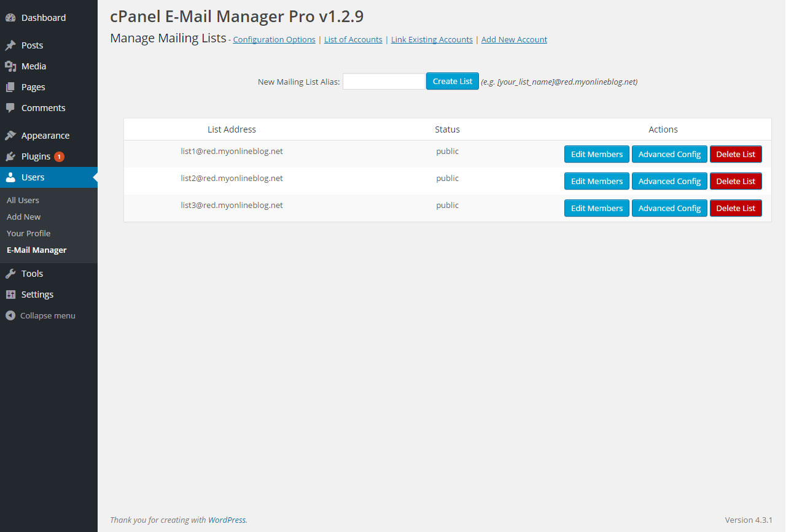Click the Manage Mailing Lists heading
This screenshot has height=532, width=786.
click(x=168, y=38)
